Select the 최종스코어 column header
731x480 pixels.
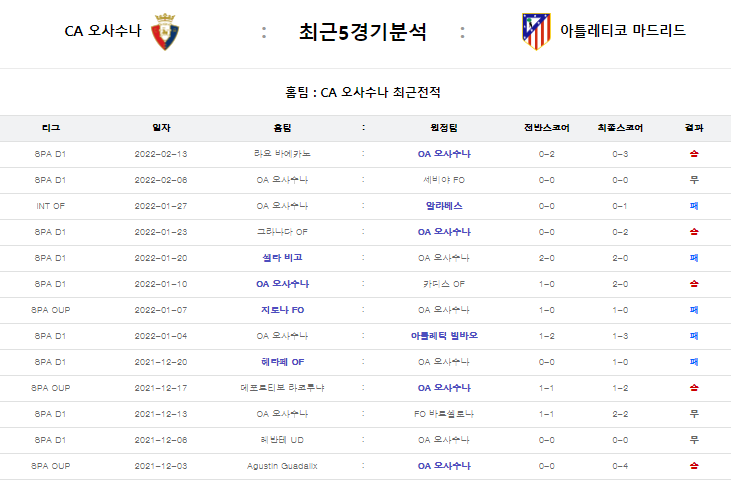click(x=620, y=128)
